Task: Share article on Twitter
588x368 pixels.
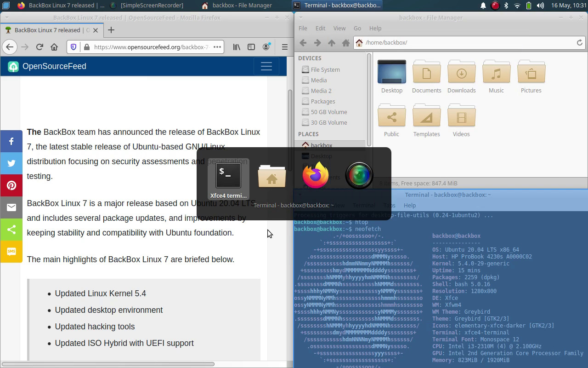Action: click(11, 163)
